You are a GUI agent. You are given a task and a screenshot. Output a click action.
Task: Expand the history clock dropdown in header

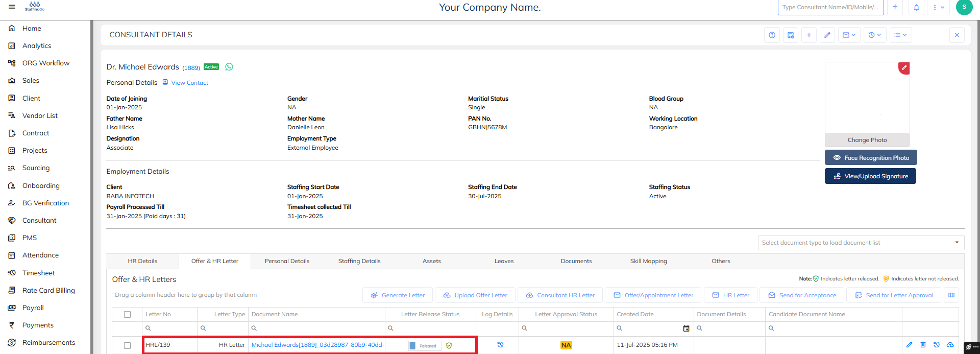(x=874, y=35)
